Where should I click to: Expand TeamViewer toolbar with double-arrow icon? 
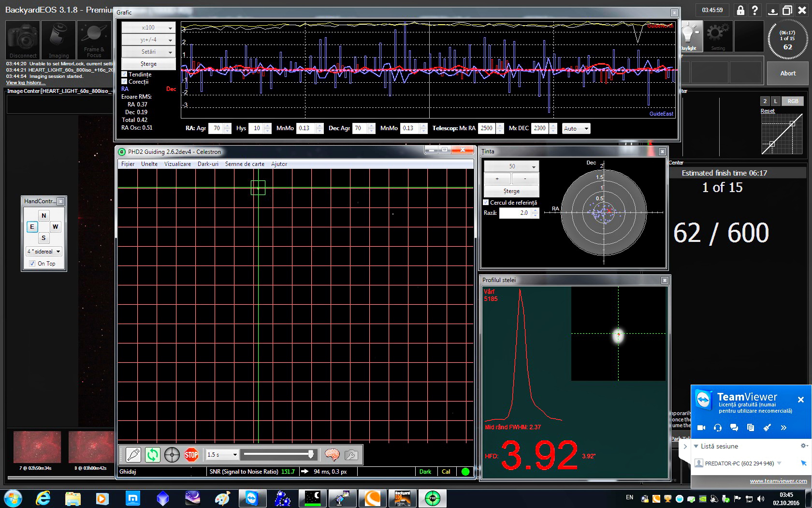click(783, 428)
